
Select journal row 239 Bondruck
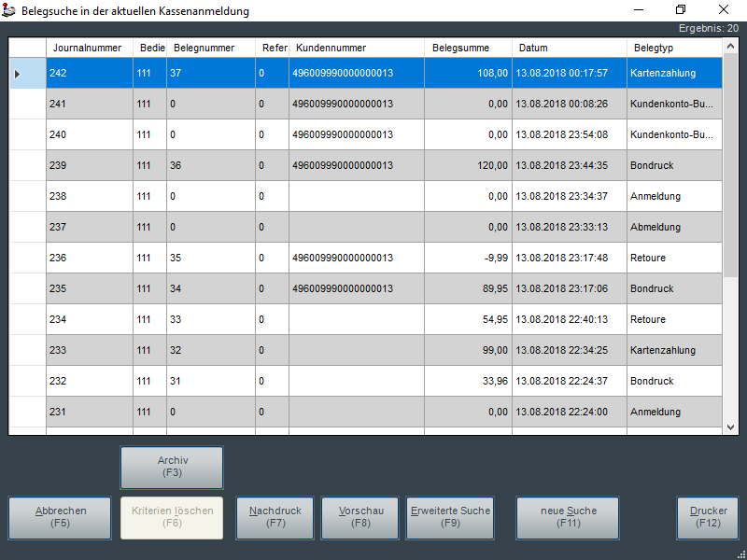coord(373,165)
